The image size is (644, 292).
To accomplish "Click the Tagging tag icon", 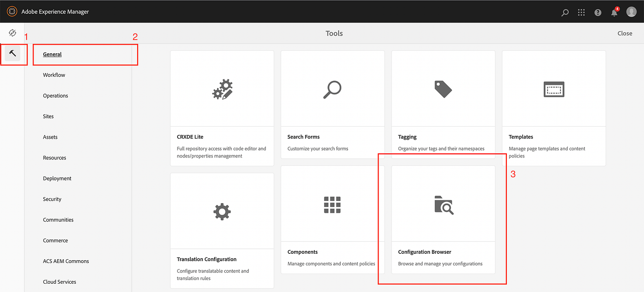I will click(x=443, y=88).
